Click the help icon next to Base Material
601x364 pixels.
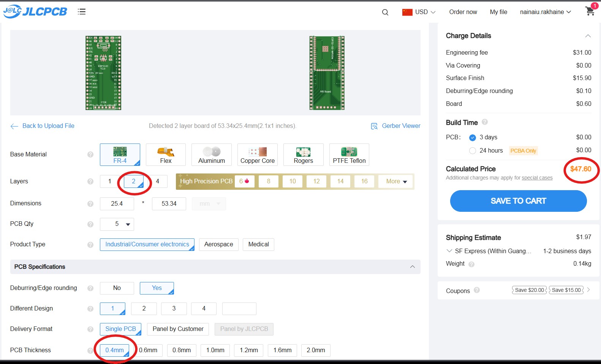[90, 154]
